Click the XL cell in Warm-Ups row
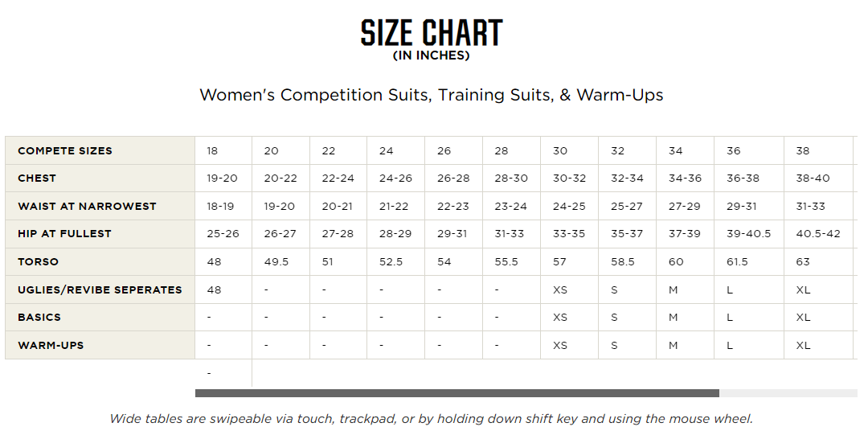This screenshot has height=431, width=868. 818,345
